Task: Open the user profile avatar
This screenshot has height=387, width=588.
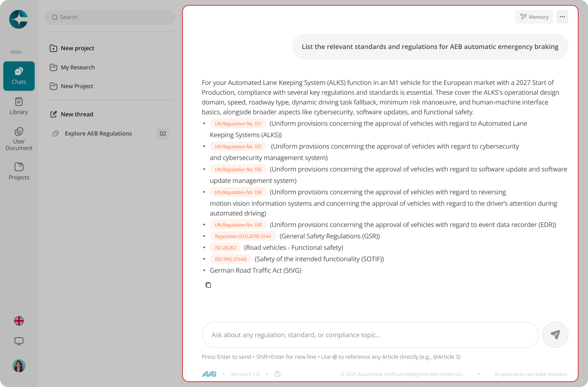Action: coord(19,366)
